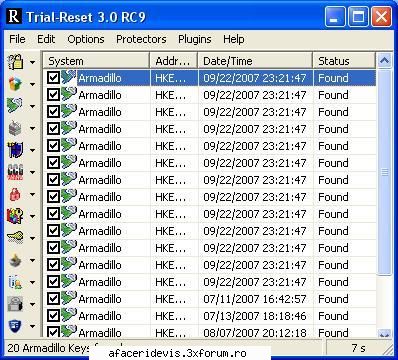Click the multicolored key puzzle icon
This screenshot has width=398, height=360.
pyautogui.click(x=15, y=216)
